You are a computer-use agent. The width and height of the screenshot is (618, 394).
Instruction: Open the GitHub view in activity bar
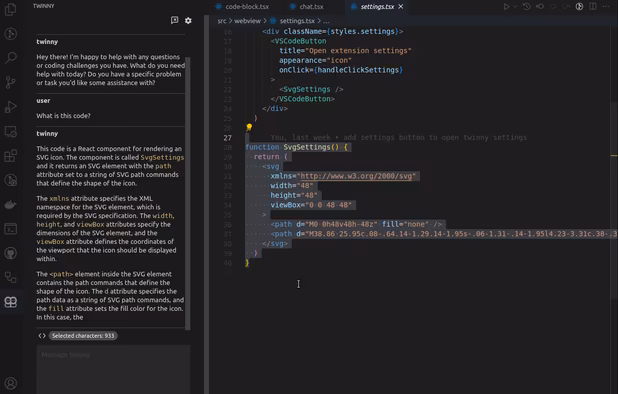click(x=11, y=253)
